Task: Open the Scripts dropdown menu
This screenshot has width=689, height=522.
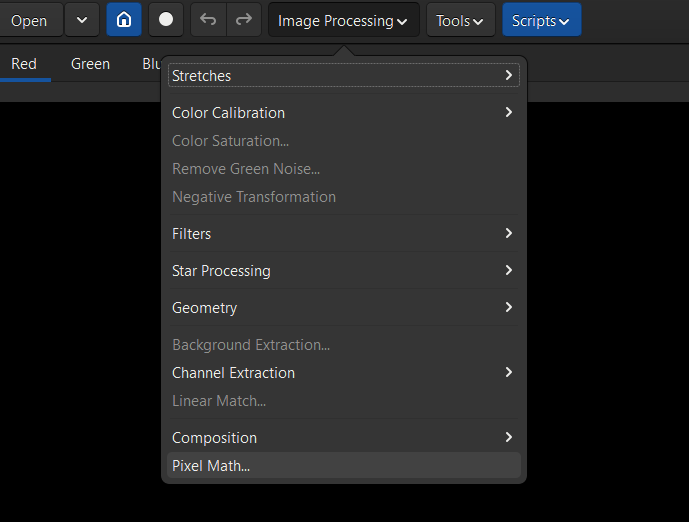Action: coord(541,20)
